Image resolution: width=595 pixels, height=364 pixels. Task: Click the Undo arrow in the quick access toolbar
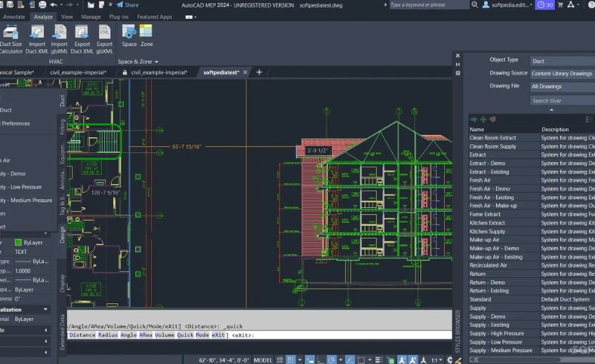[x=54, y=5]
